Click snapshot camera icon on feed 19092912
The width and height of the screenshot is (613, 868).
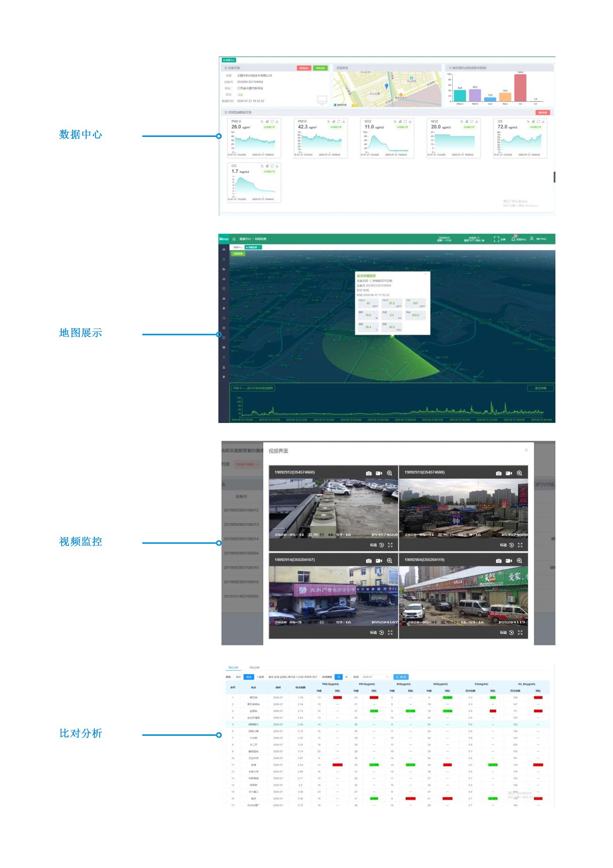(x=368, y=473)
